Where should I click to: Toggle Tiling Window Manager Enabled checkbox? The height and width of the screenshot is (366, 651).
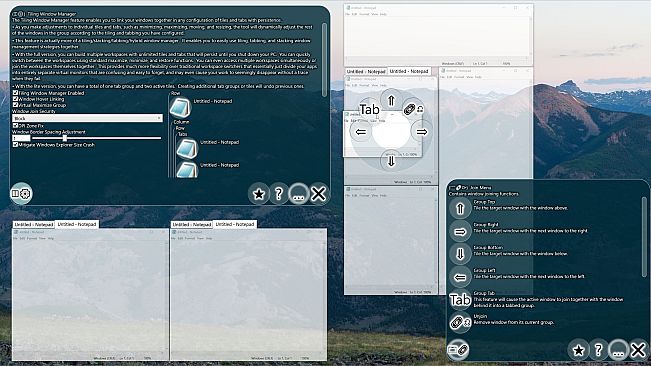15,93
